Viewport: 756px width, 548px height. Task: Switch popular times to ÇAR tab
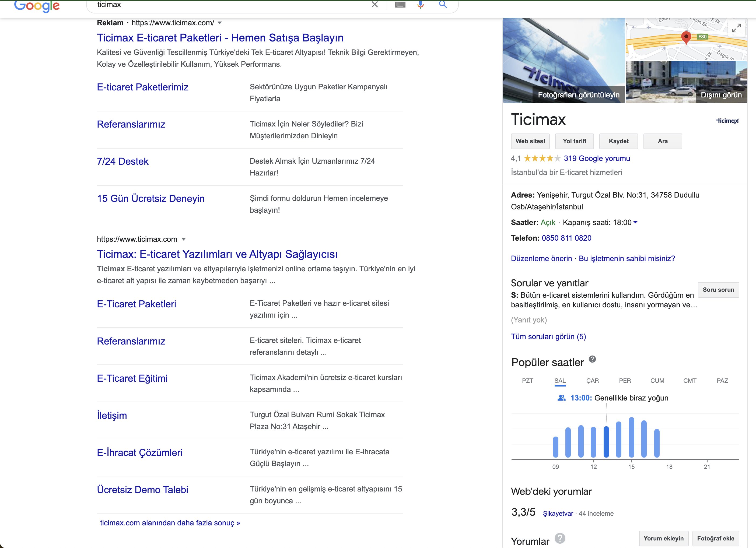(x=592, y=381)
